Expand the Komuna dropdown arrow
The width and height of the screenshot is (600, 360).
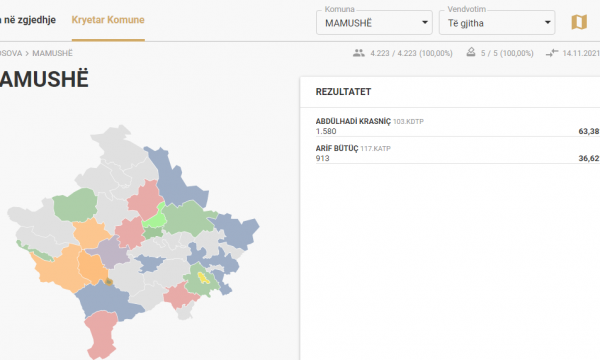pos(425,23)
